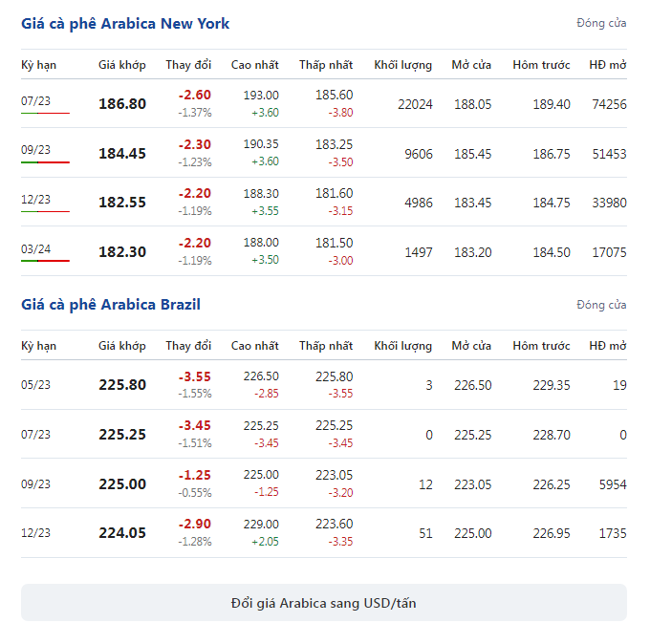Click the price range bar under New York 07/23
This screenshot has height=644, width=650.
coord(45,113)
